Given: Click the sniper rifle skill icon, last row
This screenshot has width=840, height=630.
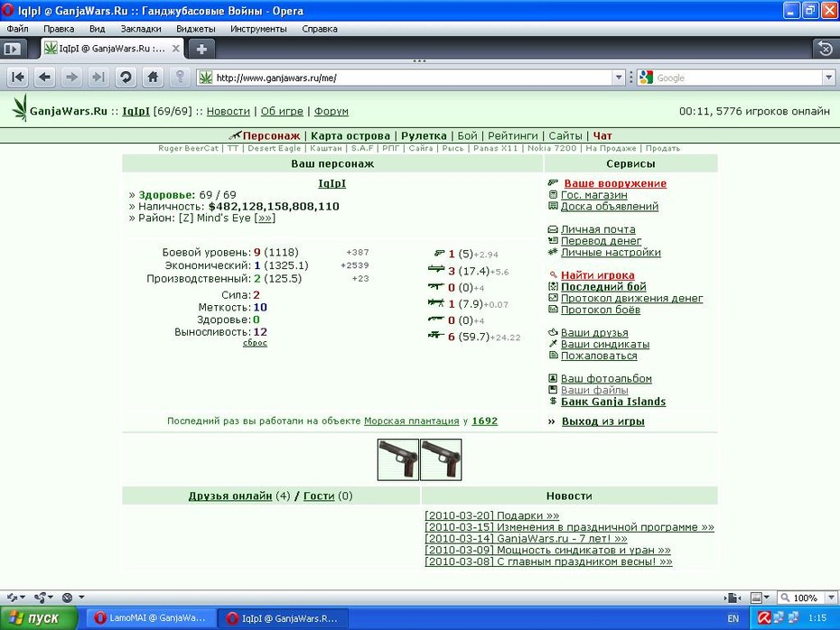Looking at the screenshot, I should pyautogui.click(x=436, y=336).
